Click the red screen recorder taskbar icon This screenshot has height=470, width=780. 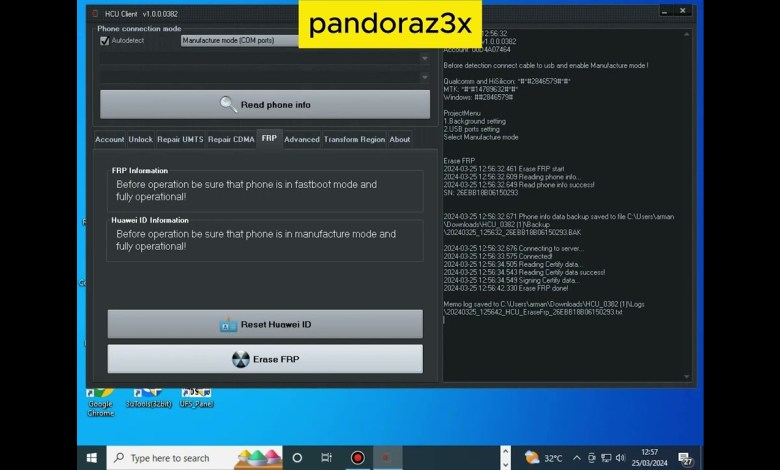pos(357,458)
